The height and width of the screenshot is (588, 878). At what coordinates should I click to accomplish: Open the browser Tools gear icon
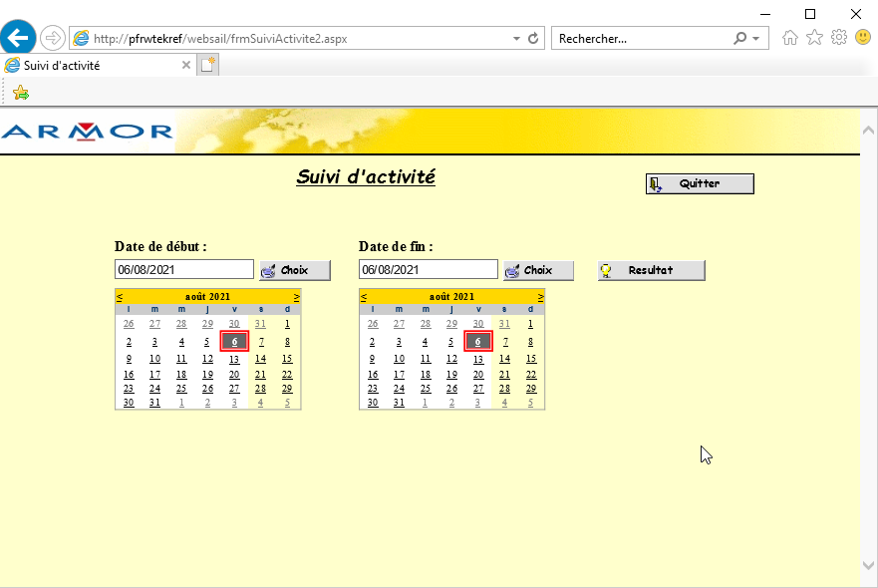[839, 38]
